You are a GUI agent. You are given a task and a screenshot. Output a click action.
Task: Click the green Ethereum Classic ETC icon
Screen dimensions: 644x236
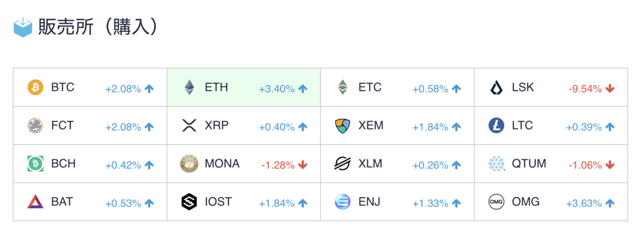(x=343, y=87)
